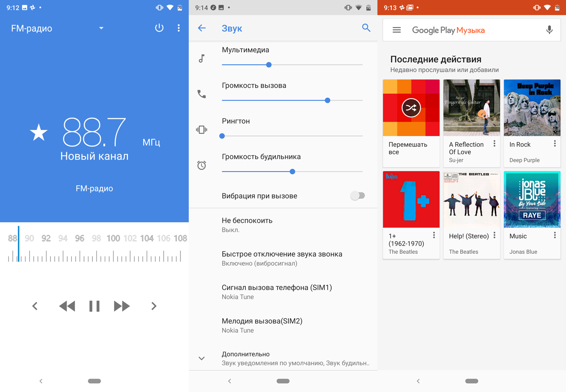The width and height of the screenshot is (566, 392).
Task: Expand the FM-радио dropdown arrow
Action: coord(101,28)
